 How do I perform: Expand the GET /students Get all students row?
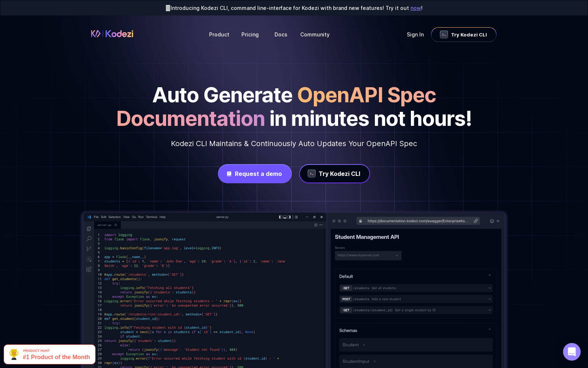coord(416,288)
